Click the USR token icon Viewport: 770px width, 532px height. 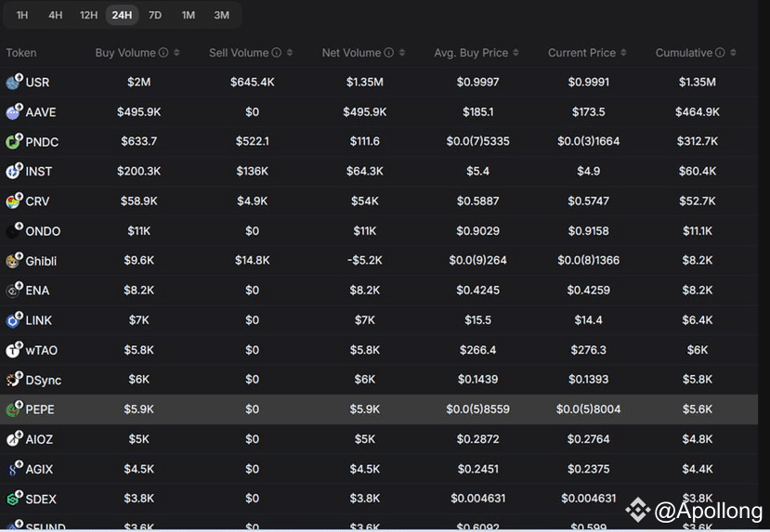14,82
